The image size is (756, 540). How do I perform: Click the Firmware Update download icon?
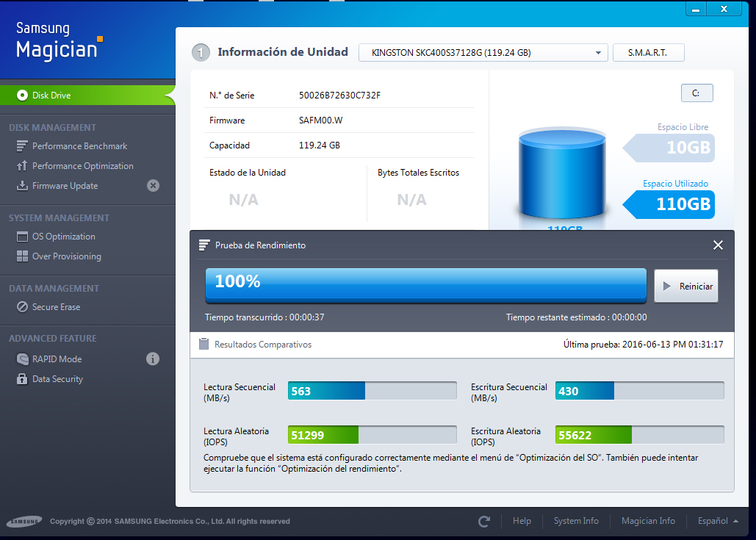[22, 186]
